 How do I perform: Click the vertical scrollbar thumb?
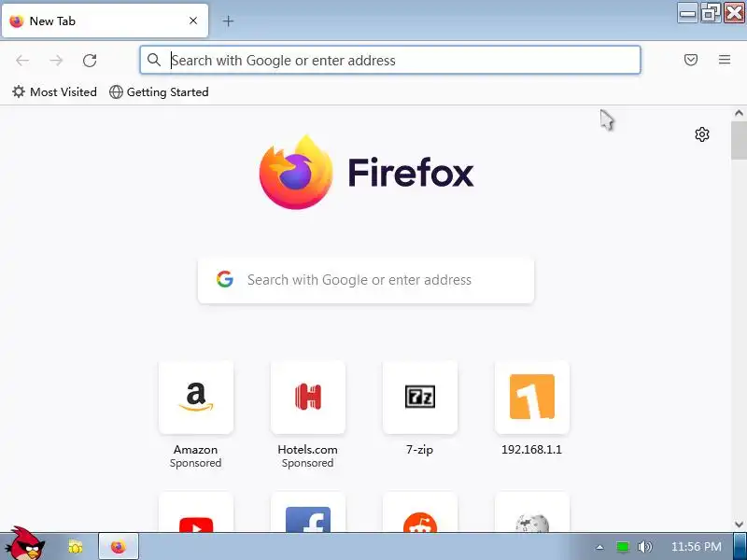pos(739,141)
